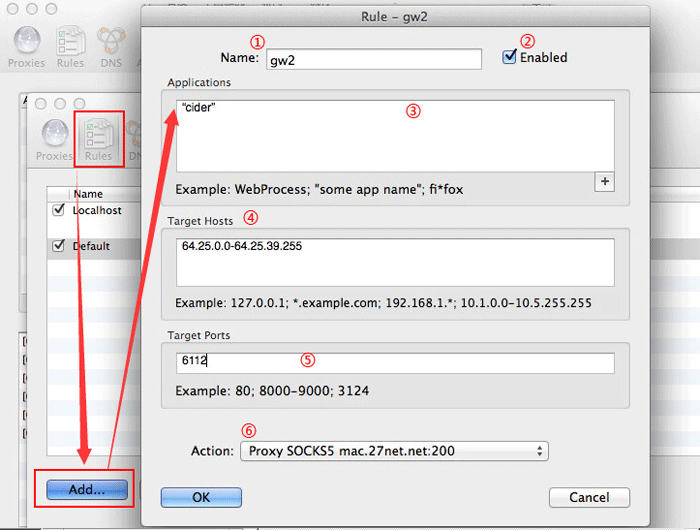Viewport: 700px width, 530px height.
Task: Click the plus button in Applications section
Action: tap(603, 181)
